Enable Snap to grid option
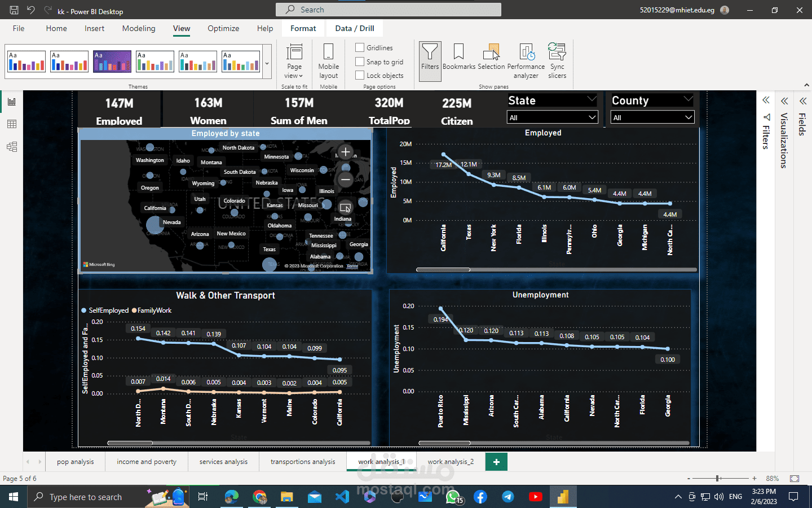 tap(360, 62)
